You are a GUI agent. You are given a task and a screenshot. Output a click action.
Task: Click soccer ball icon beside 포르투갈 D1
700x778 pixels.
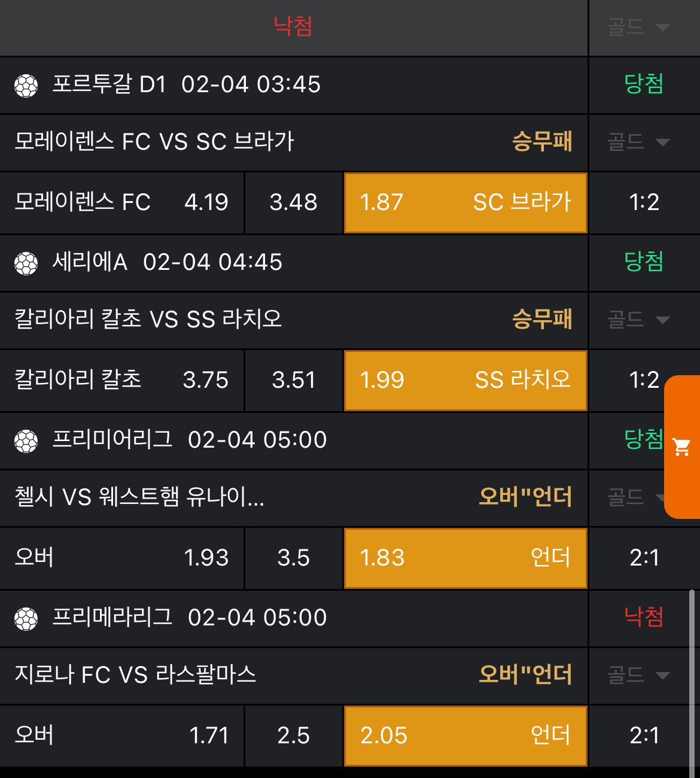click(x=26, y=86)
